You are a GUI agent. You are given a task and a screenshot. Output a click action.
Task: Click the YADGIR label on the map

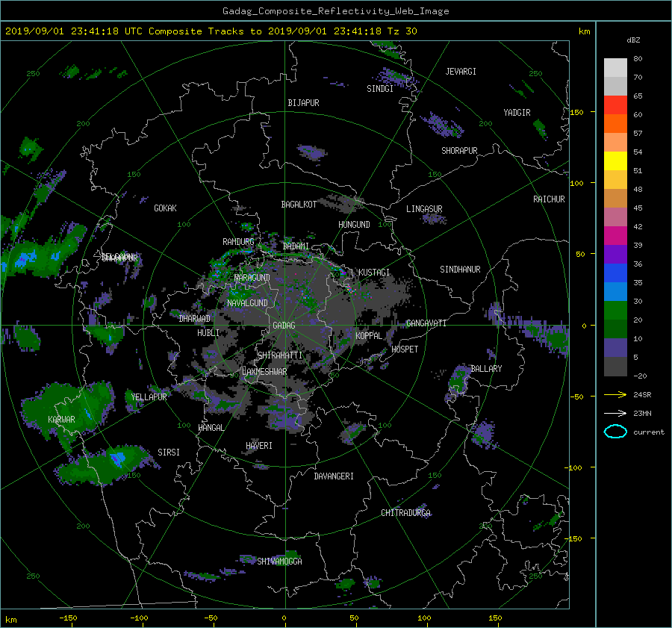pyautogui.click(x=517, y=113)
